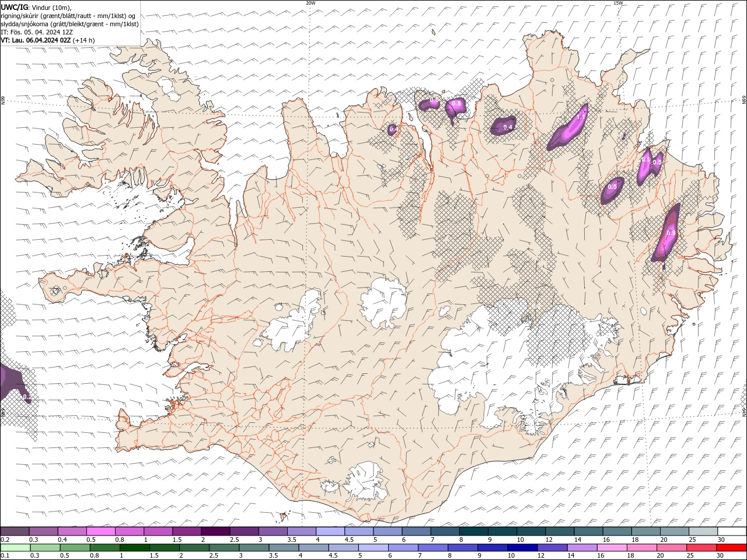
Task: Click the palest green 0.1 swatch, lower legend
Action: (x=15, y=548)
